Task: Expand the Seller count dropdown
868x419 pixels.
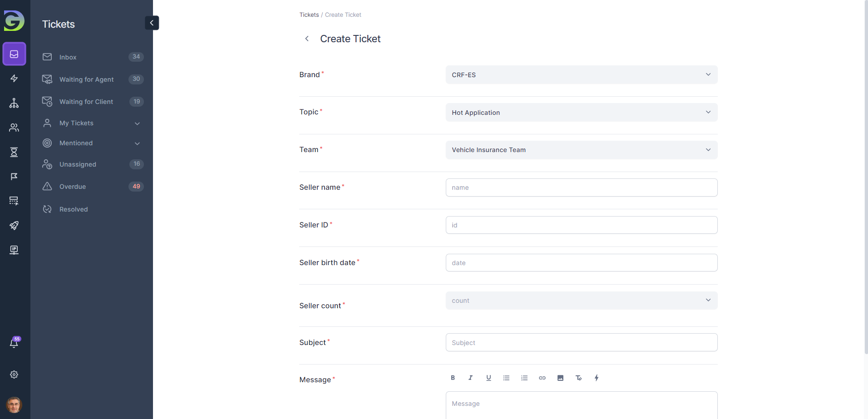Action: click(x=581, y=301)
